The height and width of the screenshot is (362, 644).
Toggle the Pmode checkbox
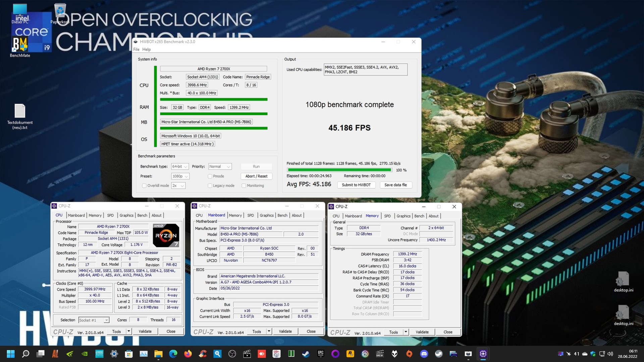[x=210, y=176]
